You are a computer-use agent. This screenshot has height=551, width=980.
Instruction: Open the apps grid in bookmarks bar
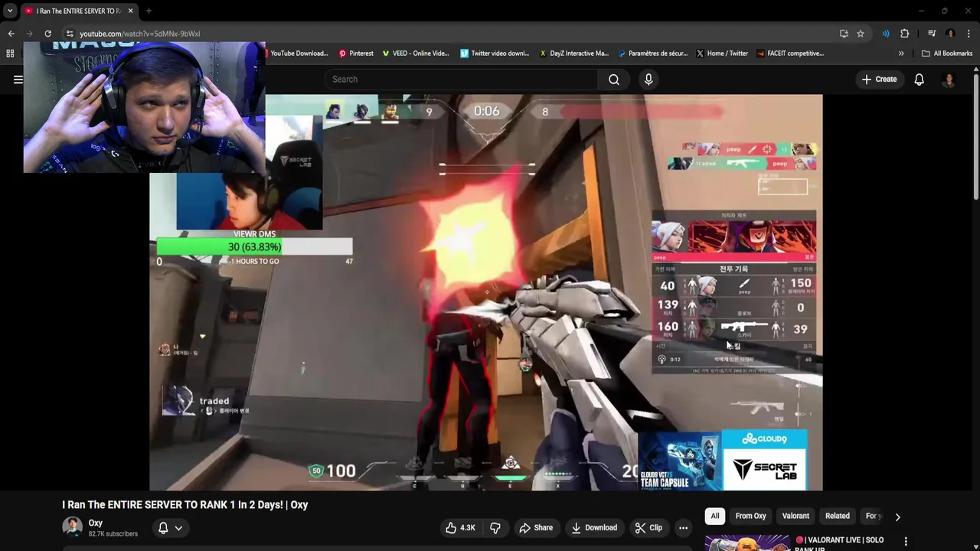click(x=10, y=54)
